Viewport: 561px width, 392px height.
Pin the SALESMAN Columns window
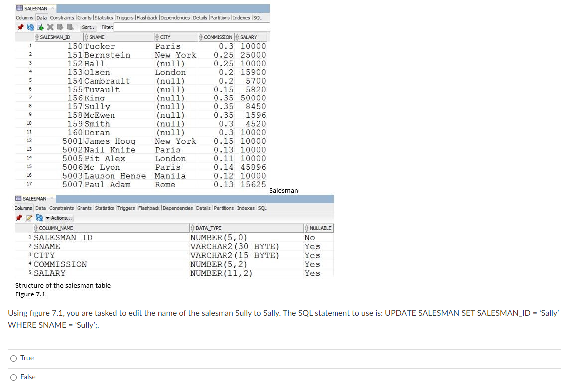click(x=18, y=218)
